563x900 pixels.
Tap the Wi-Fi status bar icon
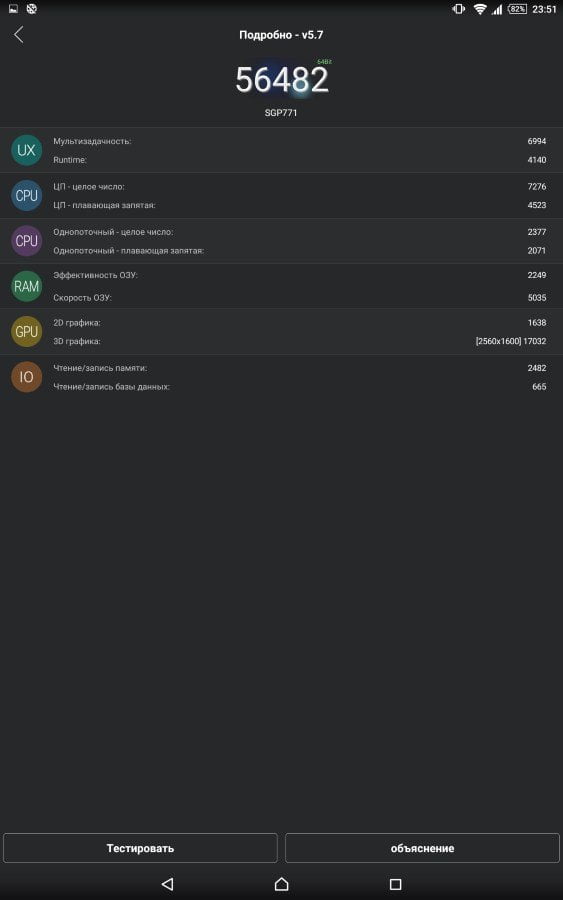pos(480,9)
